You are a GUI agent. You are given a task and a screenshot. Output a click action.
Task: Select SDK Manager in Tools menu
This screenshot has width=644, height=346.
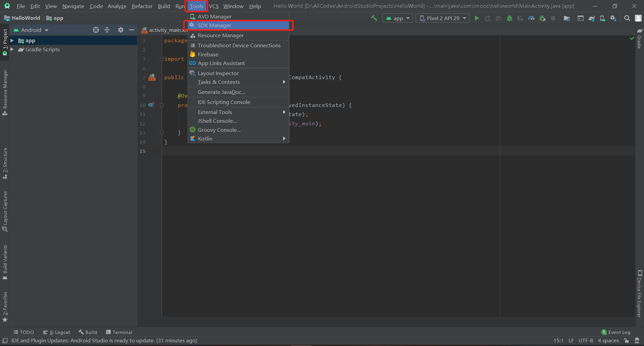[x=238, y=25]
